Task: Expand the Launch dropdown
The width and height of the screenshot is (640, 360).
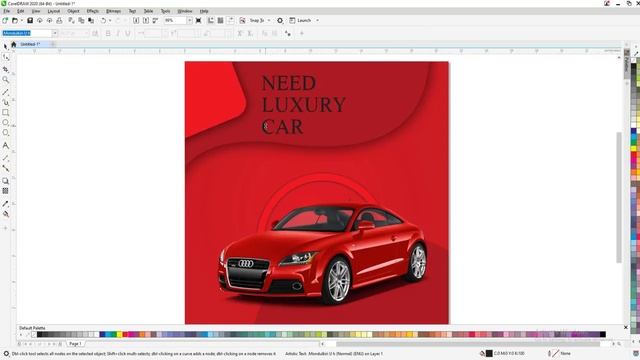Action: click(x=318, y=20)
